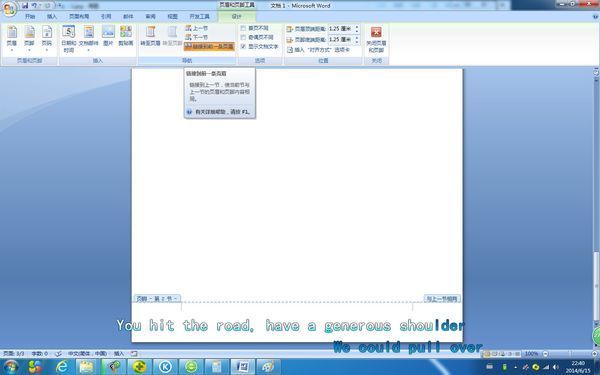Select the 设计 (Design) contextual tab
Viewport: 600px width, 375px height.
click(237, 16)
